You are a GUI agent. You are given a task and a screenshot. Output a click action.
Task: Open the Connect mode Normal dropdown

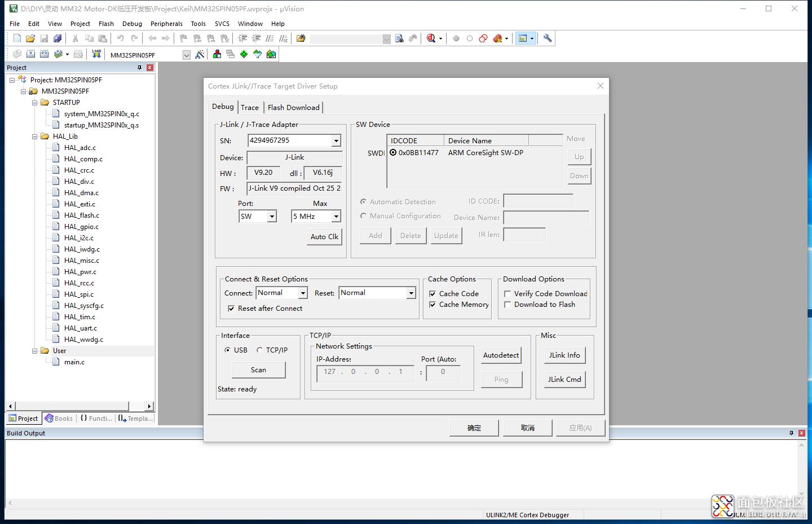pos(303,293)
